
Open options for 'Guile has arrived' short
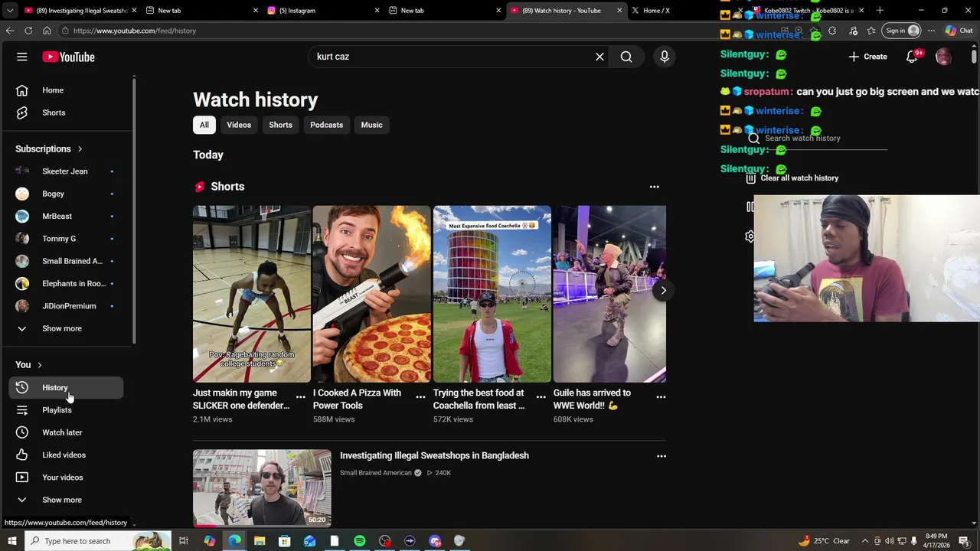coord(661,396)
